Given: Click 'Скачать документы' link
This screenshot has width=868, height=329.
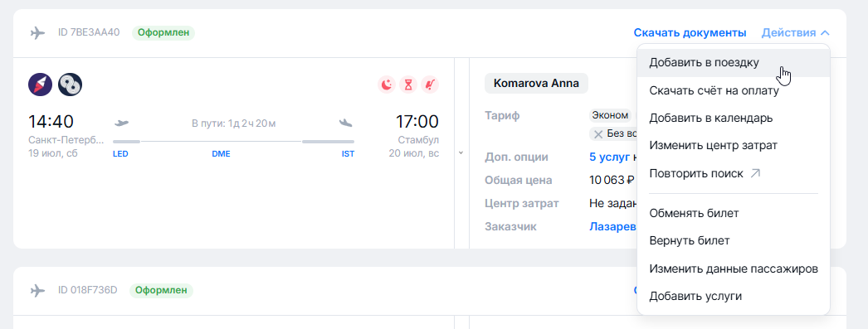Looking at the screenshot, I should coord(690,32).
